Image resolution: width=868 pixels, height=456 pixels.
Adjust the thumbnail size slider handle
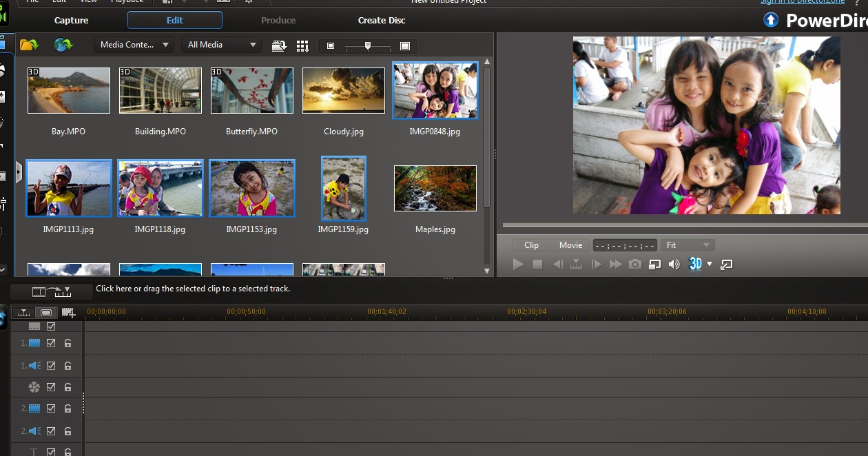[x=368, y=45]
